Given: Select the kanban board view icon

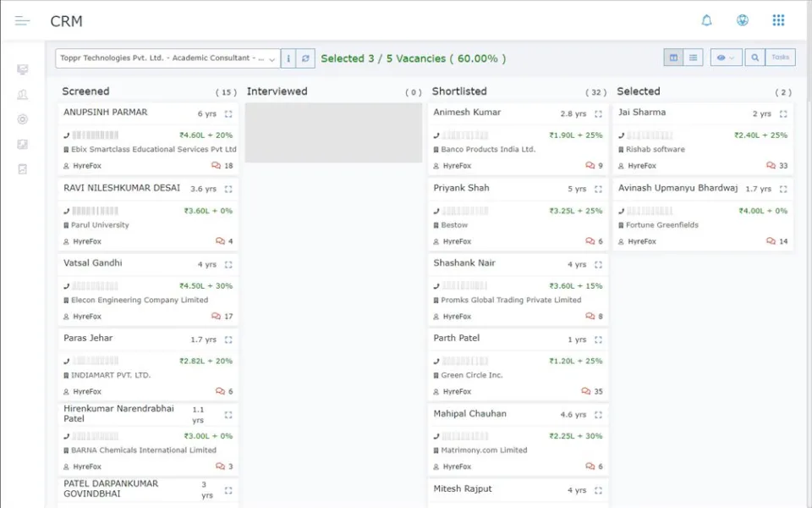Looking at the screenshot, I should pos(672,57).
